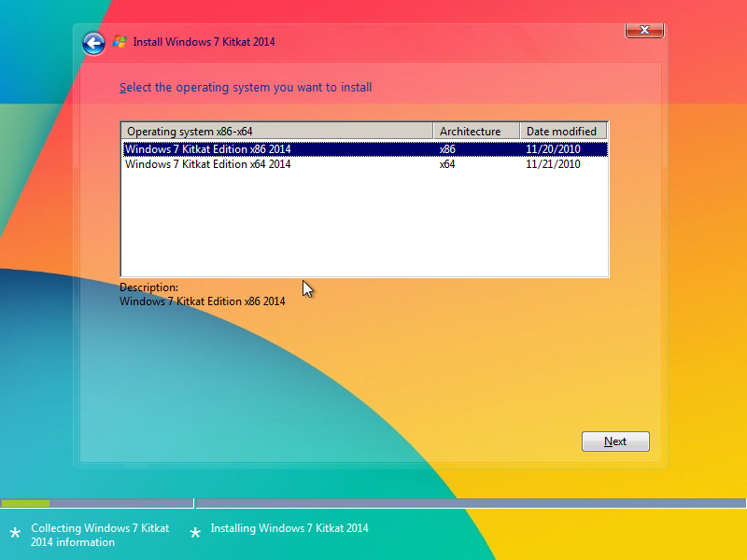Select Windows 7 Kitkat Edition x86 2014 row
Image resolution: width=747 pixels, height=560 pixels.
point(365,149)
